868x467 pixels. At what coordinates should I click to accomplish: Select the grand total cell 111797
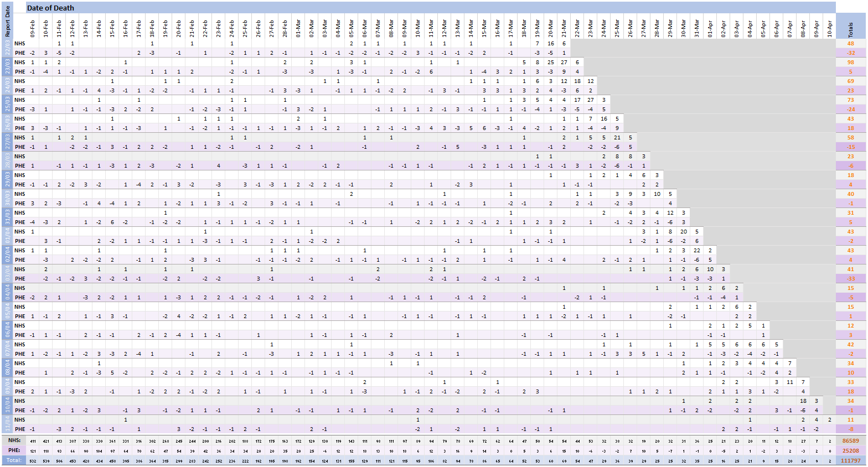coord(851,460)
